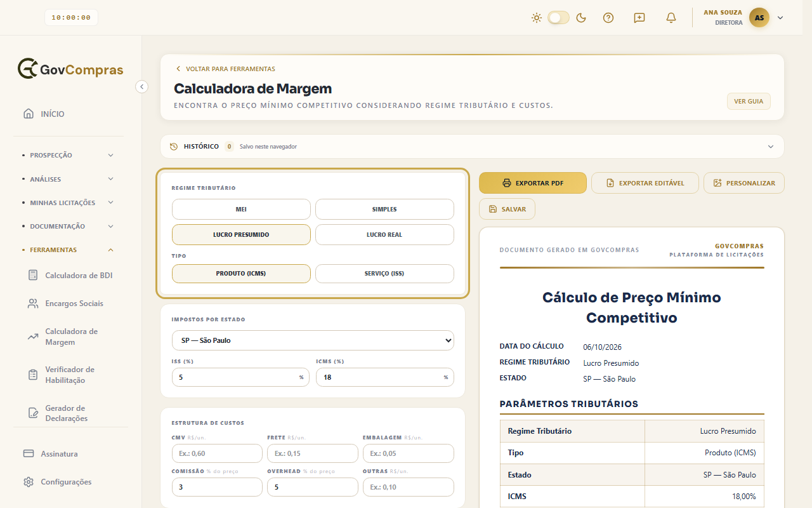
Task: Choose Serviço (ISS) type
Action: tap(384, 274)
